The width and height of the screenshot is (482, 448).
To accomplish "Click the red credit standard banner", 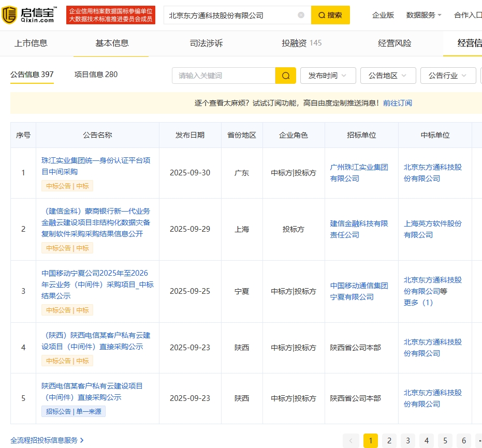I will pyautogui.click(x=111, y=15).
